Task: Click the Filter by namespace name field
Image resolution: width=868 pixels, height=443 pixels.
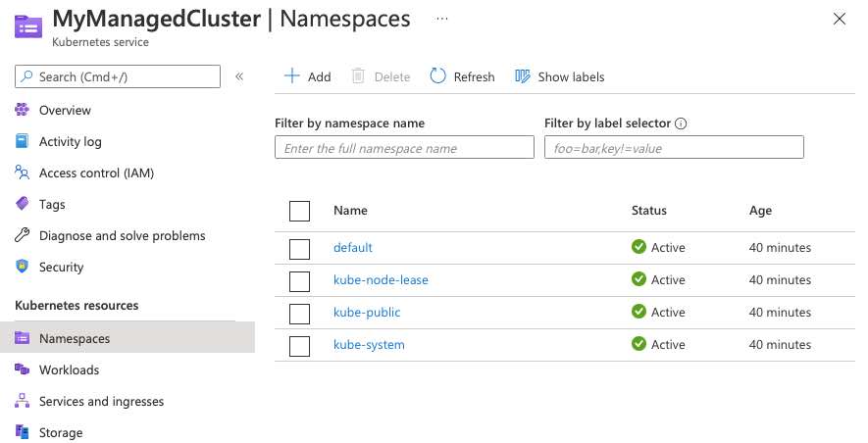Action: coord(405,148)
